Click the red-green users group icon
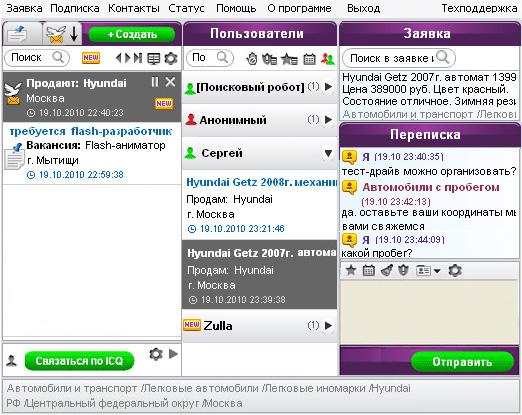522x415 pixels. point(328,59)
